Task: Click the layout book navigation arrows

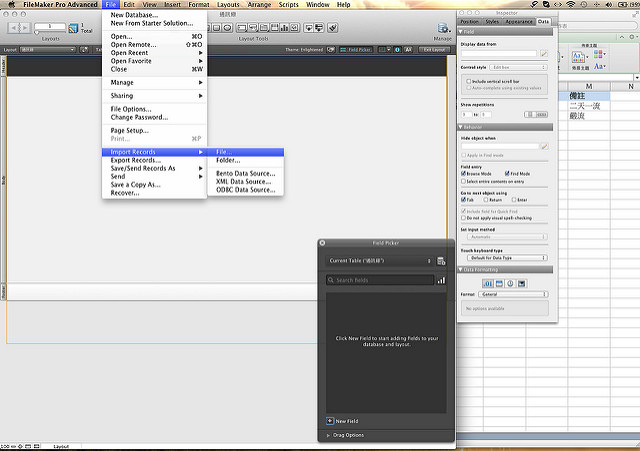Action: 19,28
